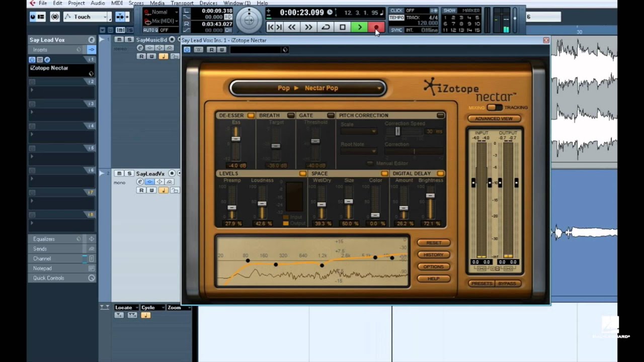Open Nectar Options

pos(434,267)
